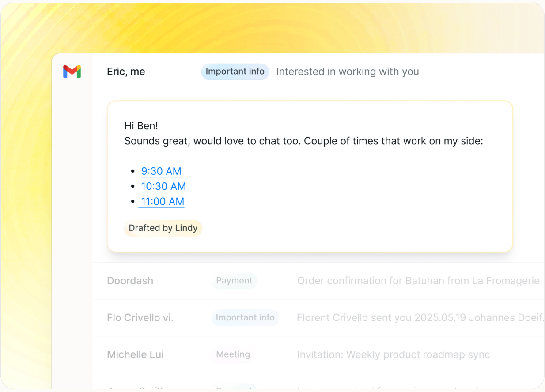Open the La Fromagerie order confirmation subject
The image size is (545, 392).
tap(418, 281)
